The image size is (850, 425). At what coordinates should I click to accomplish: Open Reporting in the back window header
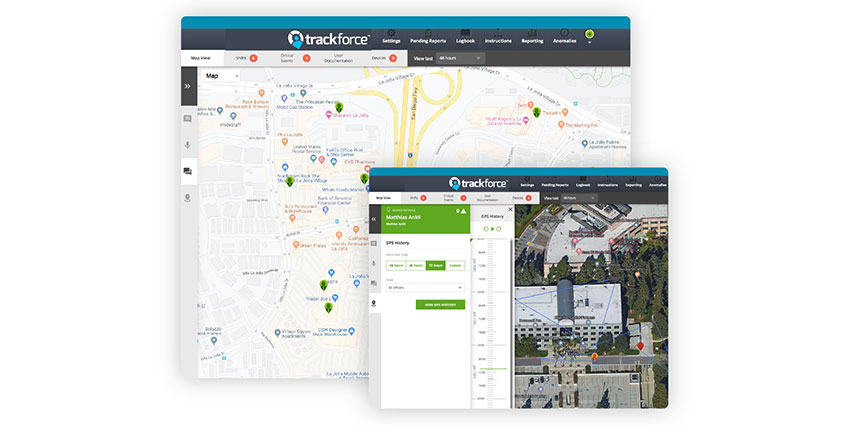tap(532, 36)
